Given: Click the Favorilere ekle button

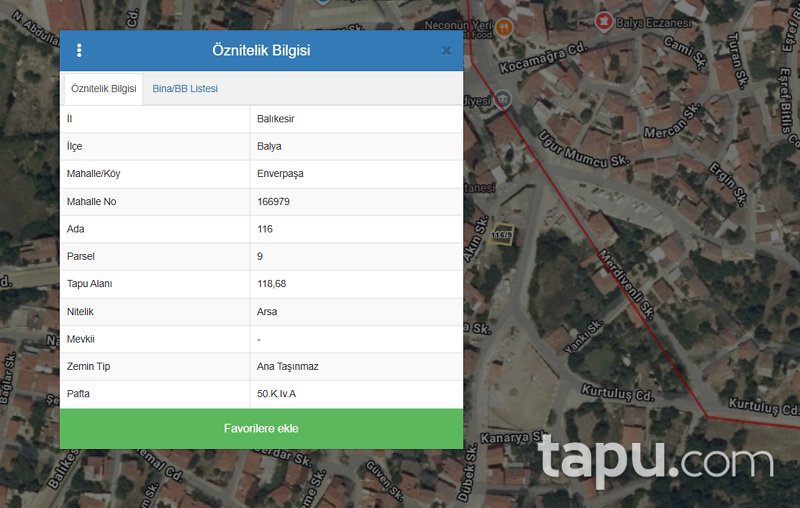Looking at the screenshot, I should (x=261, y=428).
